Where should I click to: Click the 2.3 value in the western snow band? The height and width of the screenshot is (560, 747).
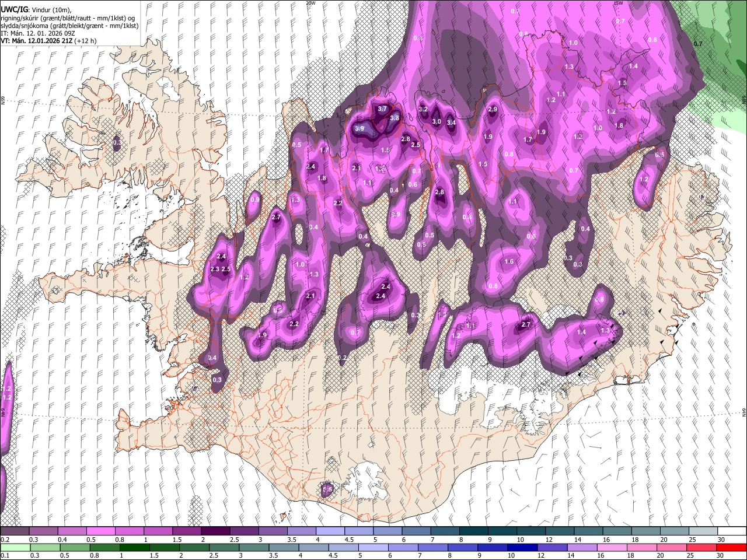point(215,269)
